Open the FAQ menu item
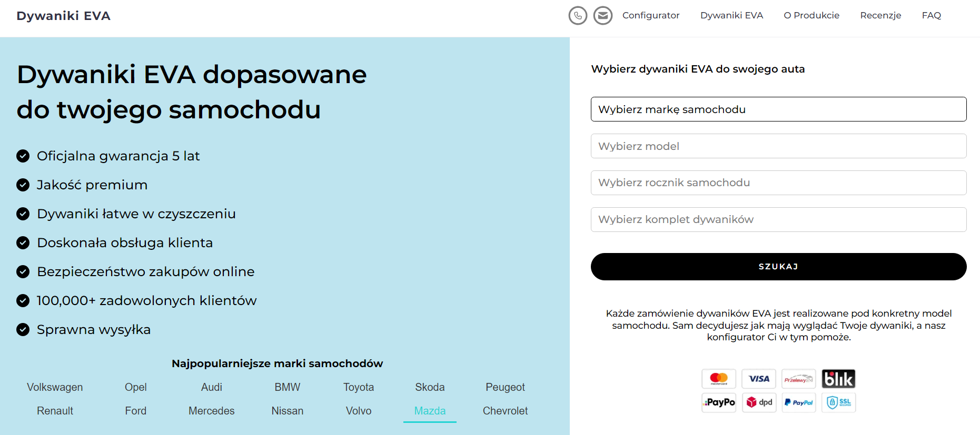This screenshot has height=435, width=980. pos(931,16)
